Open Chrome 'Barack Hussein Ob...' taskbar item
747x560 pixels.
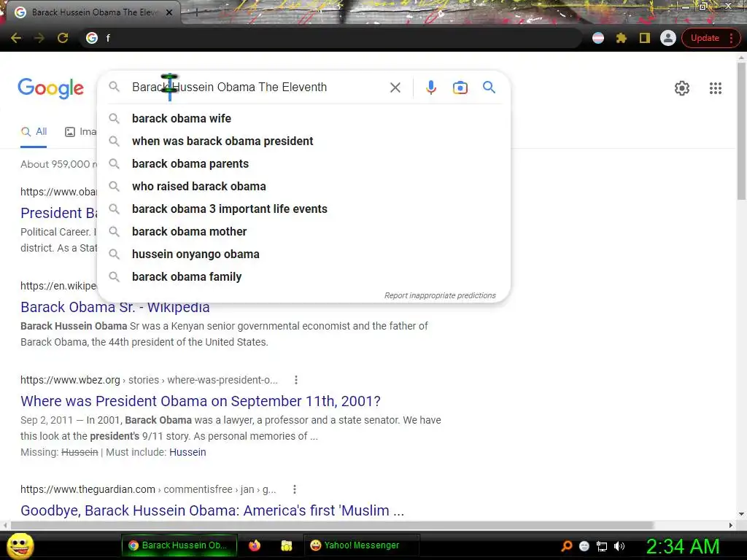[x=179, y=545]
